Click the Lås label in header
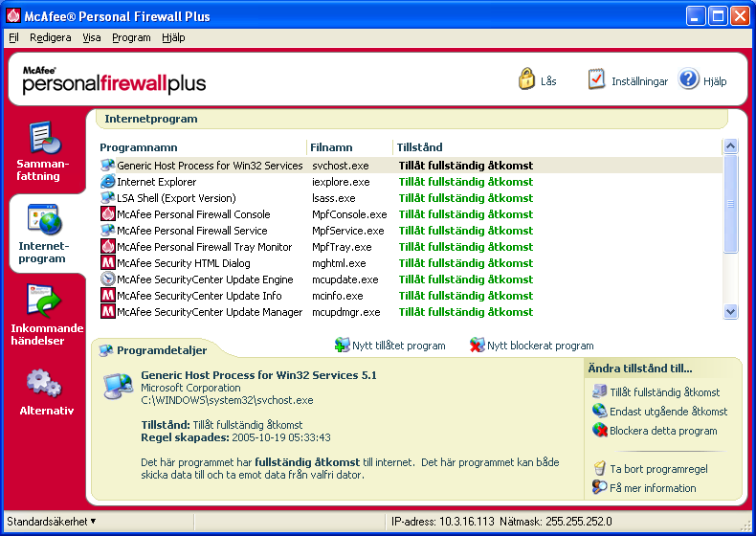Image resolution: width=756 pixels, height=536 pixels. 548,81
